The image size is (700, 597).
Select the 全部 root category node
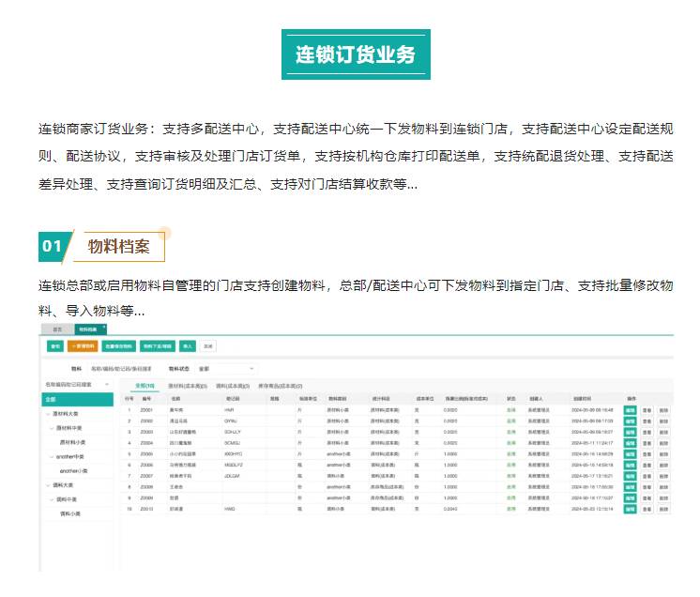(78, 399)
